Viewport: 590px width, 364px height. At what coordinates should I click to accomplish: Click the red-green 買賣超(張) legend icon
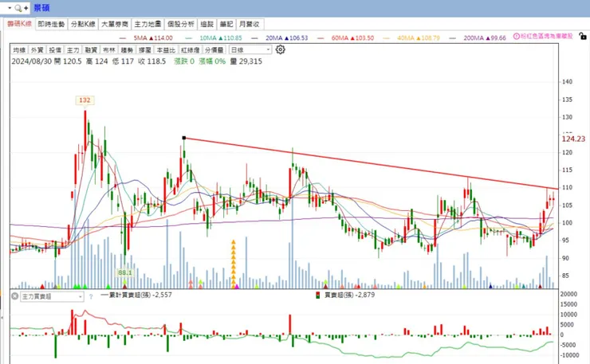click(x=318, y=296)
